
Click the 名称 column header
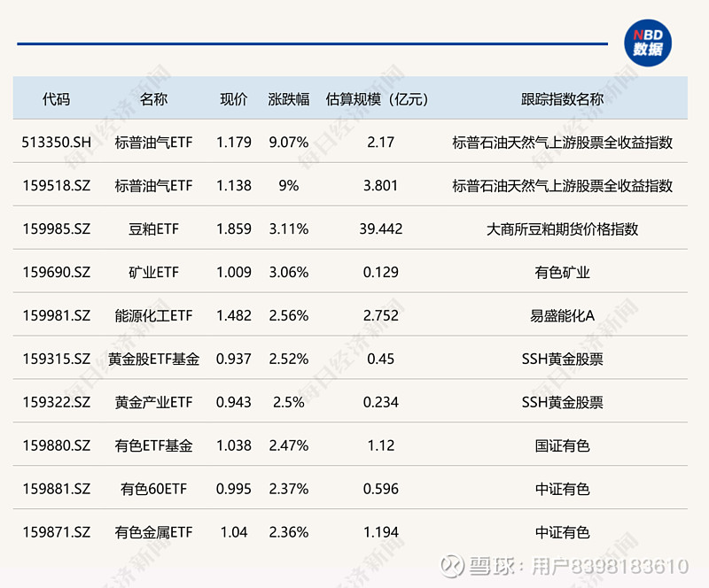[x=155, y=99]
